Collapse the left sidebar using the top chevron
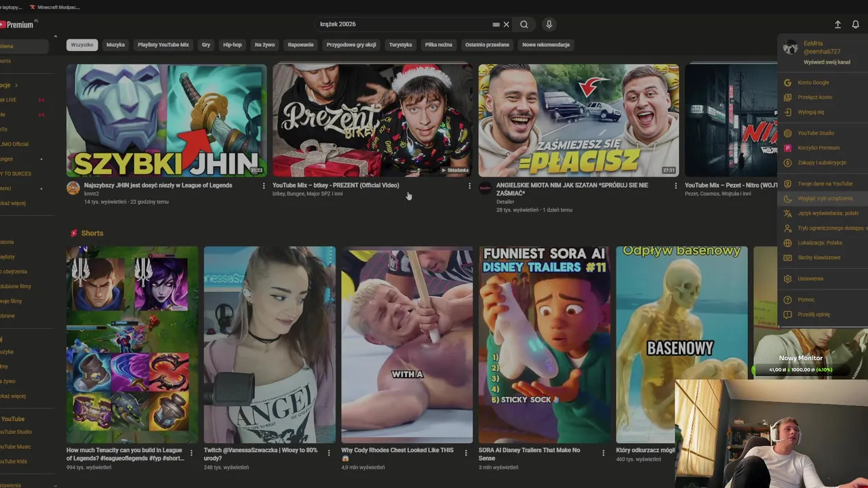Viewport: 868px width, 488px height. (x=55, y=37)
